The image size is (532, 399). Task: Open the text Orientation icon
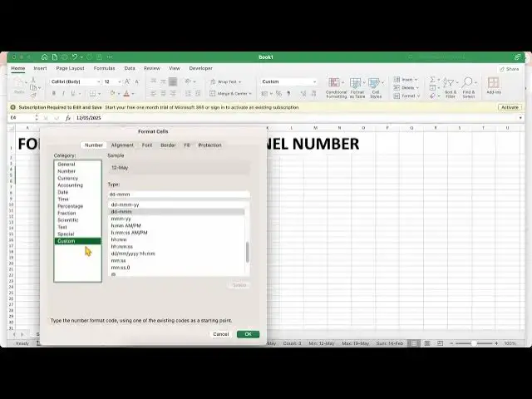pyautogui.click(x=188, y=81)
